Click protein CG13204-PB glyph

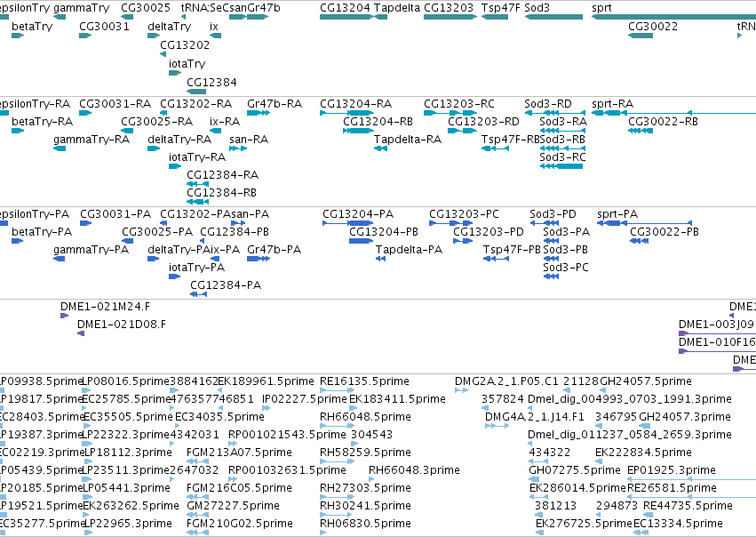coord(362,241)
